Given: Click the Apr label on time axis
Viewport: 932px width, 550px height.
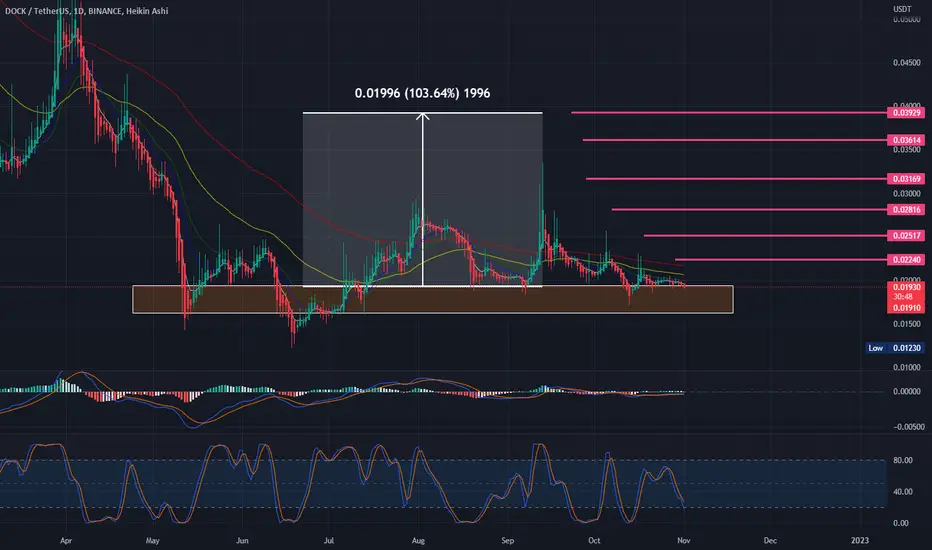Looking at the screenshot, I should pyautogui.click(x=66, y=540).
